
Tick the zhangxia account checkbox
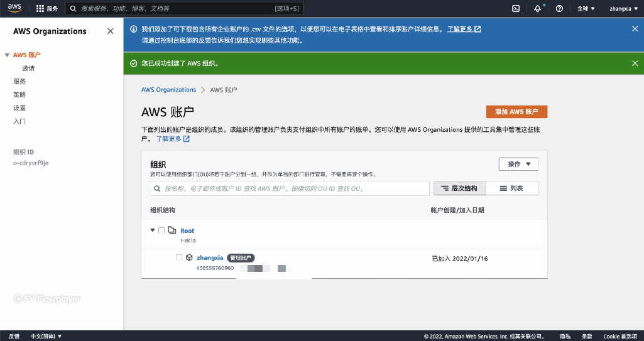point(178,257)
